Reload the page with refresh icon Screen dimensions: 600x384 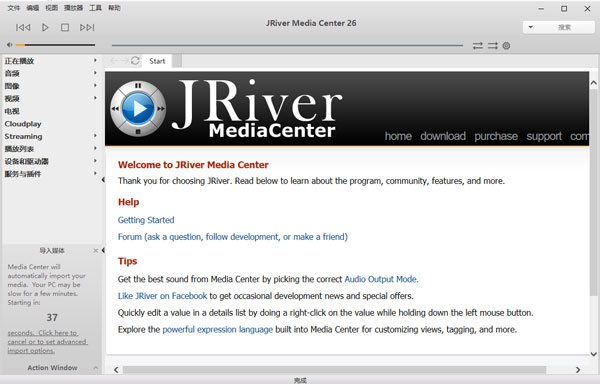pos(135,61)
